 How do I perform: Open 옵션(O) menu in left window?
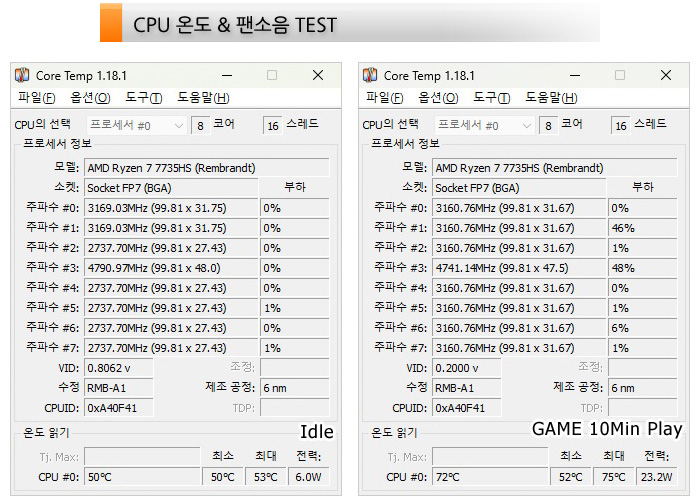click(90, 98)
